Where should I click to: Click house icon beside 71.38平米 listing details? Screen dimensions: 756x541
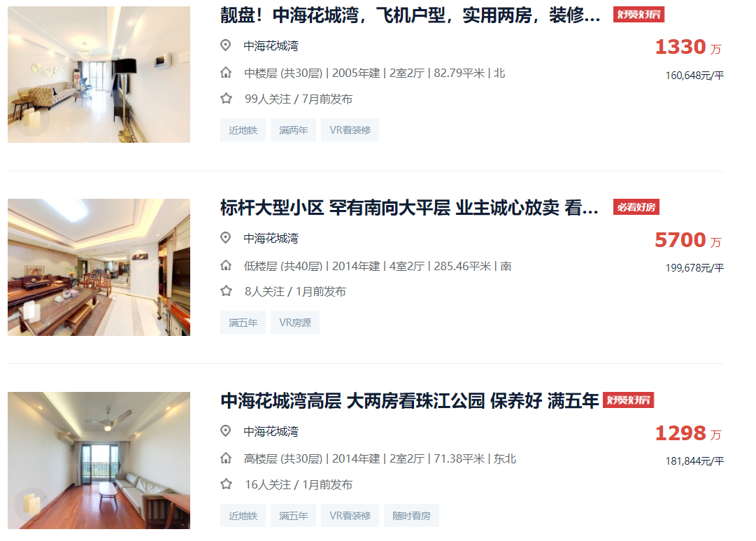(x=226, y=458)
